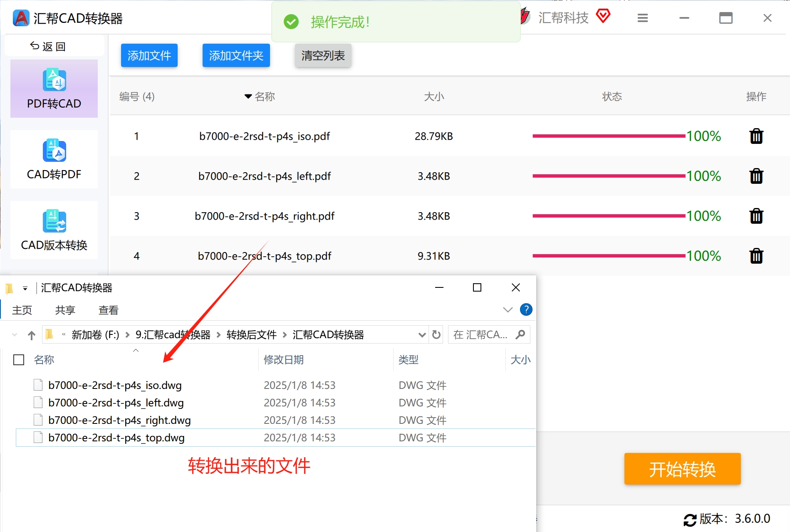Switch to CAD转PDF mode
790x532 pixels.
pos(54,159)
